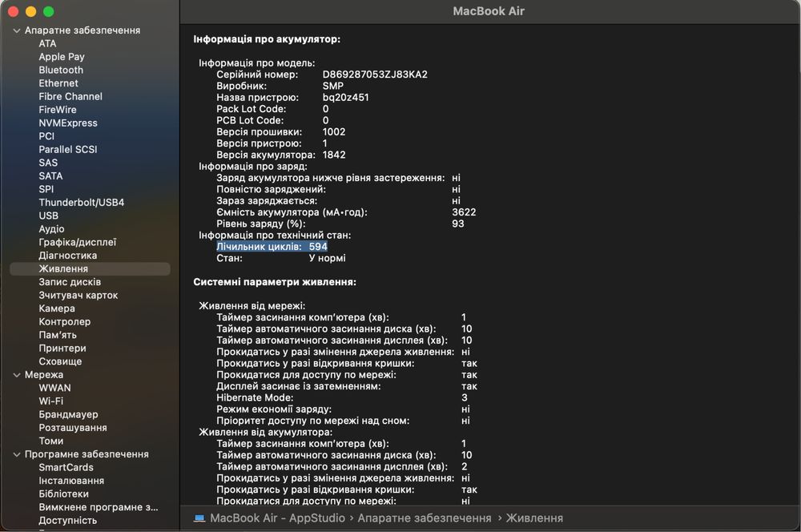Open NVMExpress information

pos(68,123)
